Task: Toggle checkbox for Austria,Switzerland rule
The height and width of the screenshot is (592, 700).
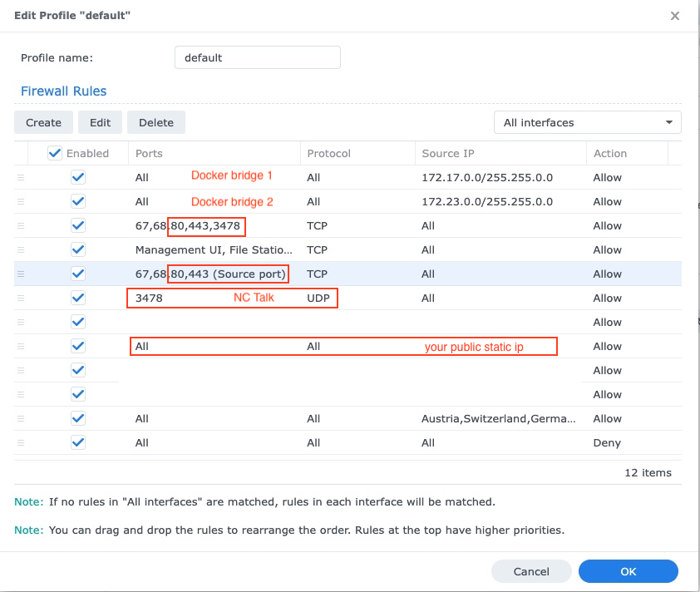Action: tap(78, 418)
